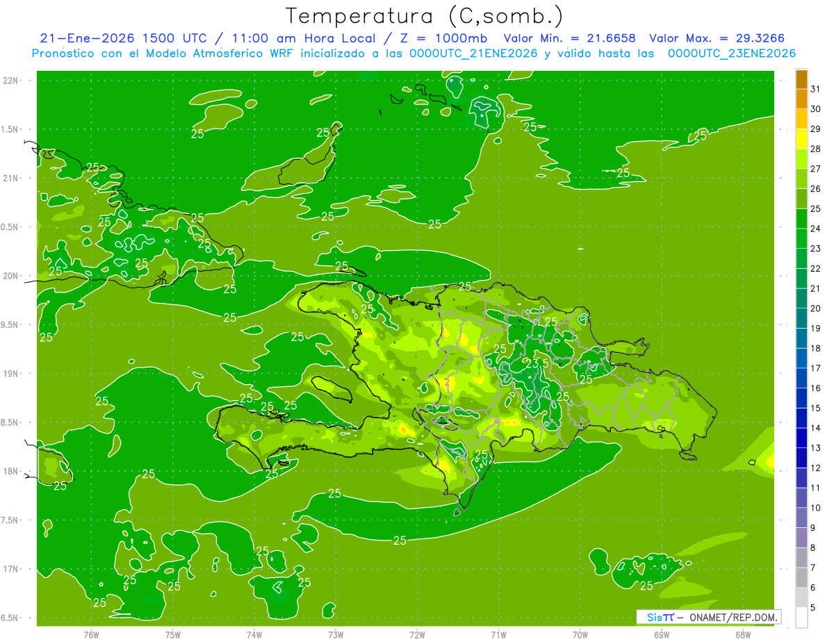The width and height of the screenshot is (834, 644).
Task: Click the "76W" longitude axis label
Action: coord(91,635)
